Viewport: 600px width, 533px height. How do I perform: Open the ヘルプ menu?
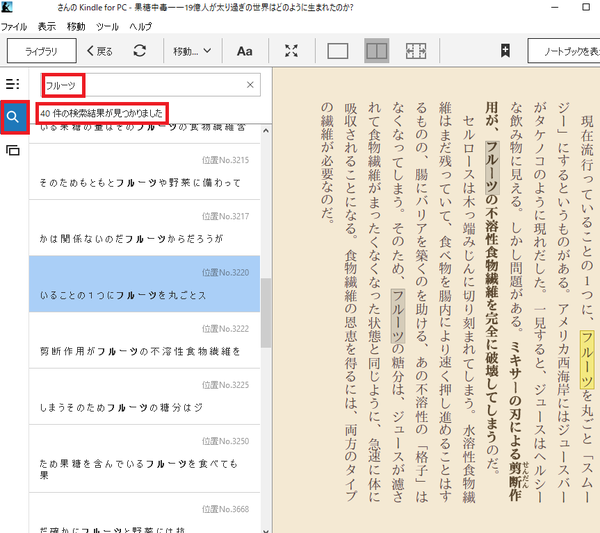[140, 26]
